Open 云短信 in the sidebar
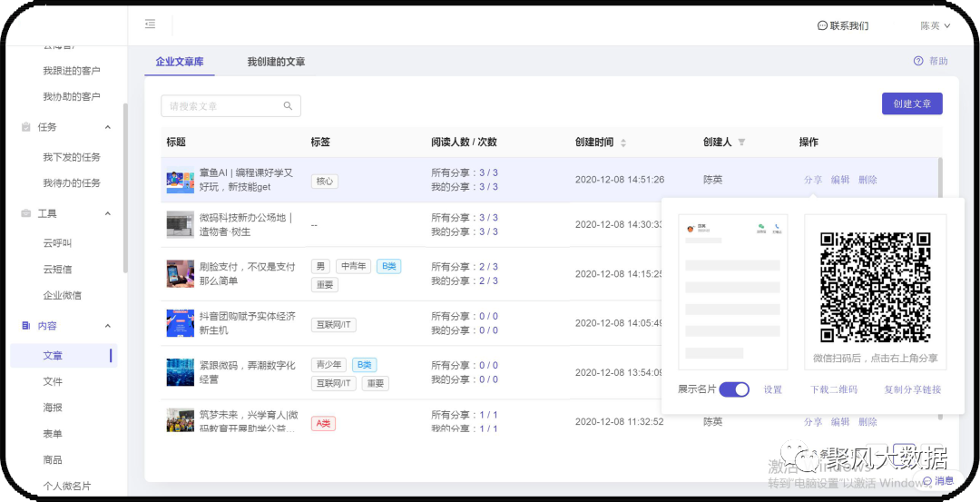Screen dimensions: 980x502 pos(57,270)
